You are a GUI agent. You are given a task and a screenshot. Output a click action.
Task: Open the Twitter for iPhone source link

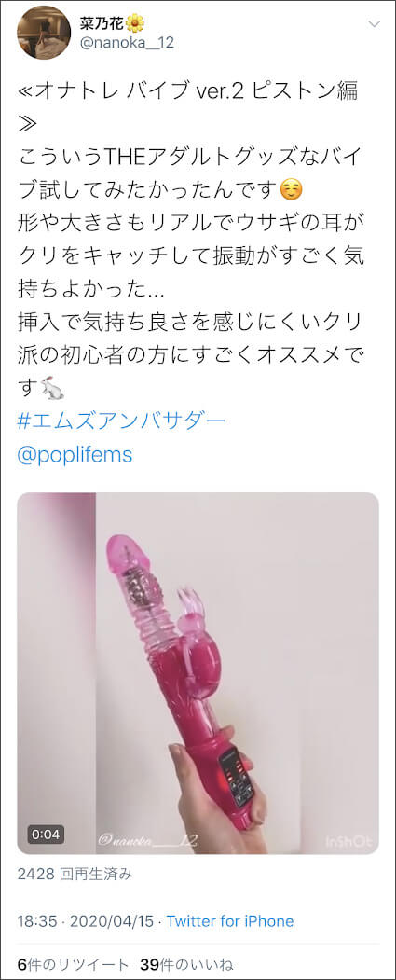tap(230, 920)
